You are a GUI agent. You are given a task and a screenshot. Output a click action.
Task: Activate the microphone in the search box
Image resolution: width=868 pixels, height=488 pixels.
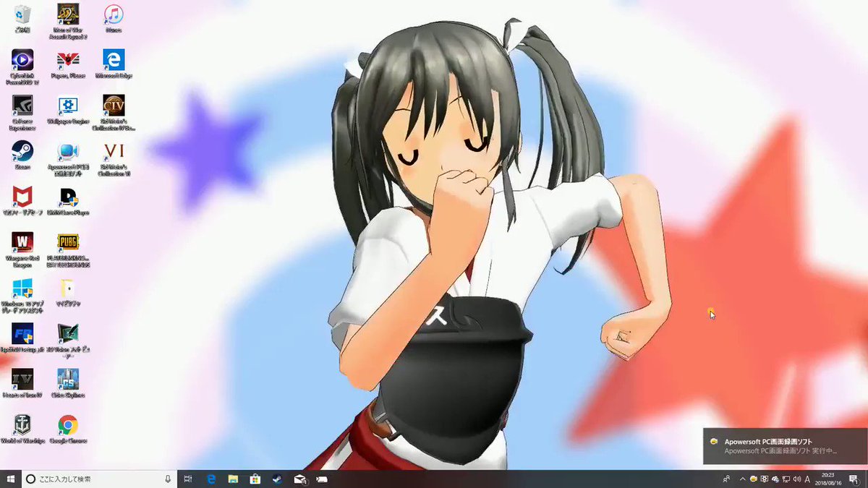pos(168,479)
